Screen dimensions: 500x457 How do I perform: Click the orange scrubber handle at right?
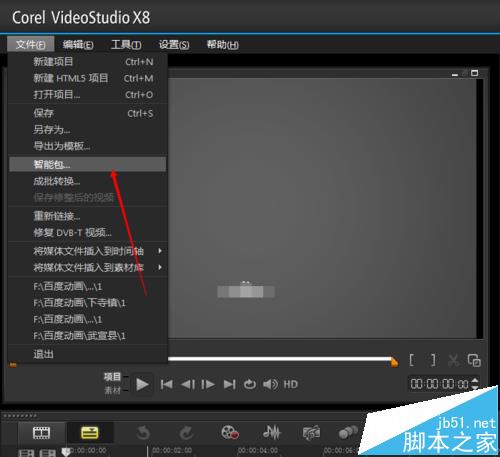point(394,362)
